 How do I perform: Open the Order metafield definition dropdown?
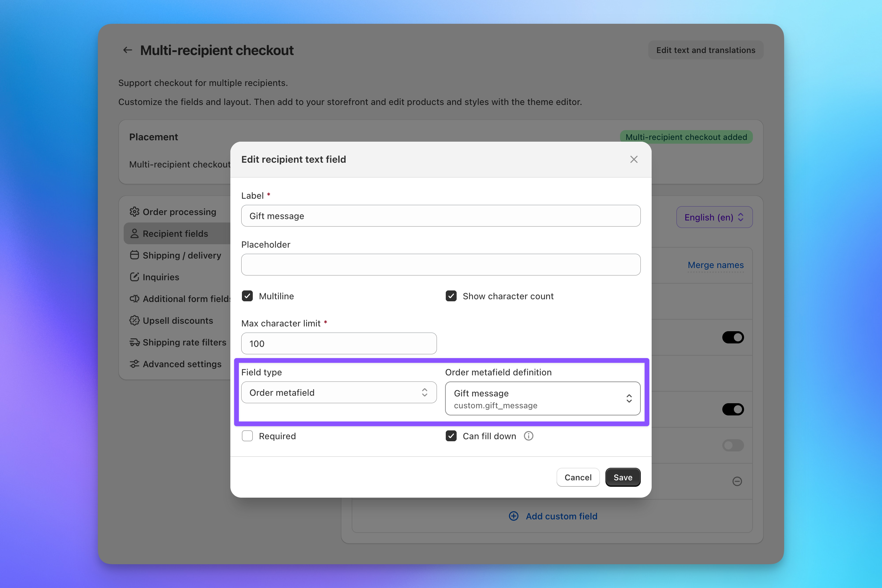point(543,398)
